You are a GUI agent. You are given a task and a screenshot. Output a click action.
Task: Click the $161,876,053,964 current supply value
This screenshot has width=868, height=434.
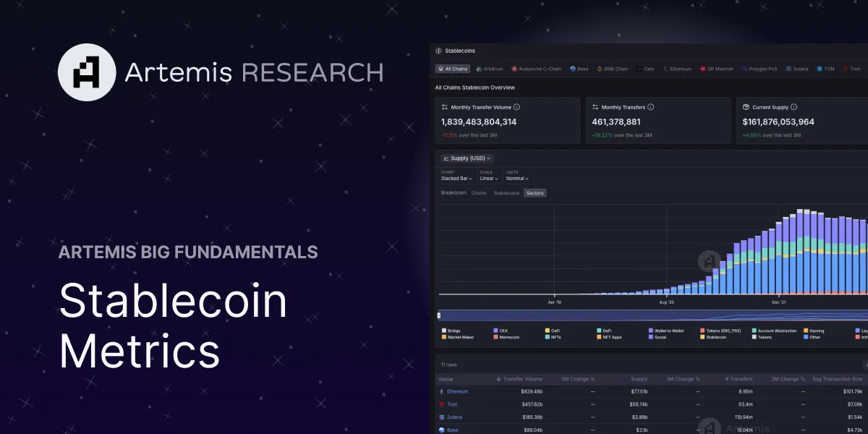point(778,122)
